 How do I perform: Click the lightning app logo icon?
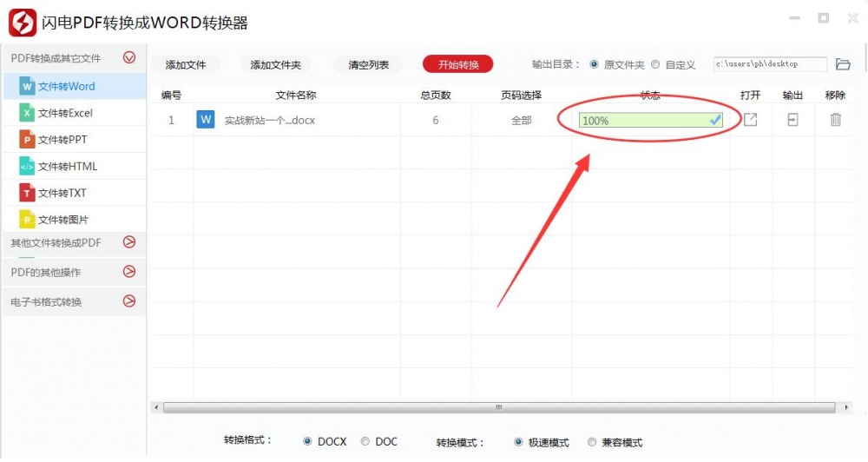(23, 23)
